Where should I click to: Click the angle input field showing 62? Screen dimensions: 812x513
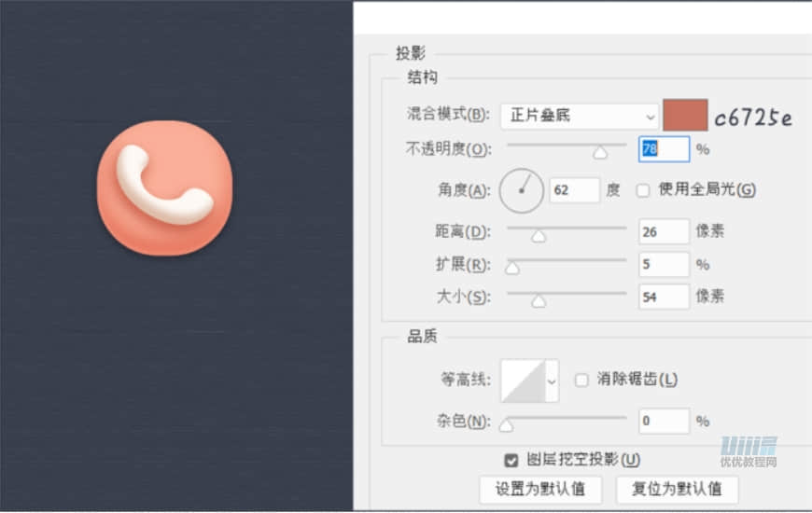click(574, 190)
